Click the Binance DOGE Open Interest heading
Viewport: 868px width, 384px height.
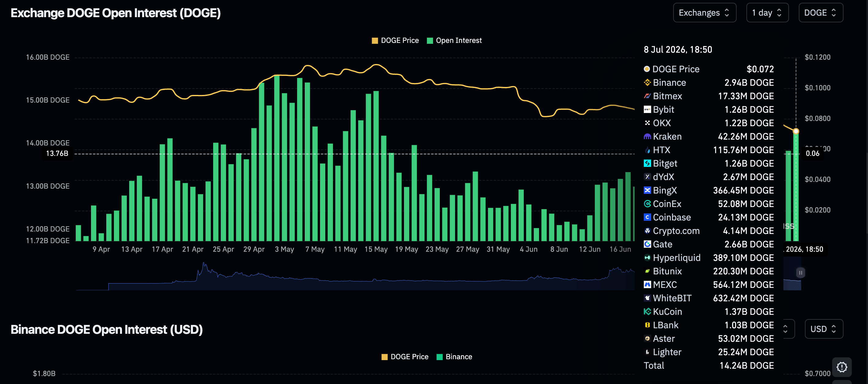pos(107,329)
